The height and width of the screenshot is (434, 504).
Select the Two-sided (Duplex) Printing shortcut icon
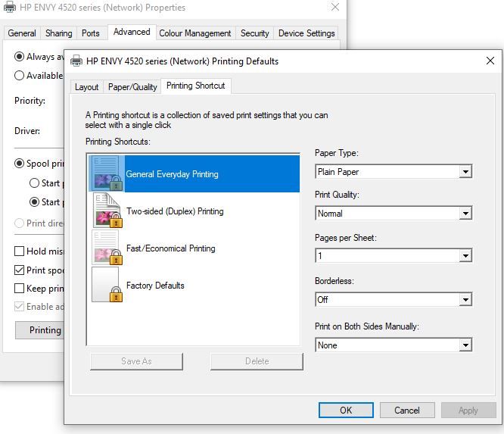pos(107,211)
